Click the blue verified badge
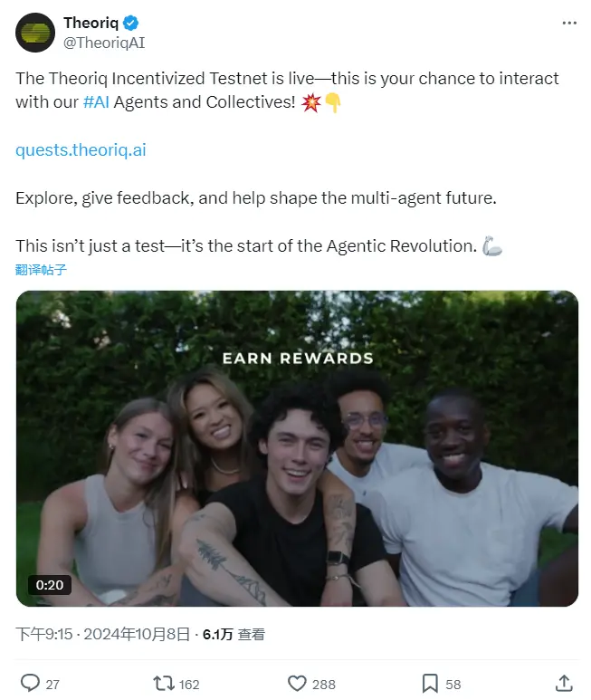 point(130,23)
